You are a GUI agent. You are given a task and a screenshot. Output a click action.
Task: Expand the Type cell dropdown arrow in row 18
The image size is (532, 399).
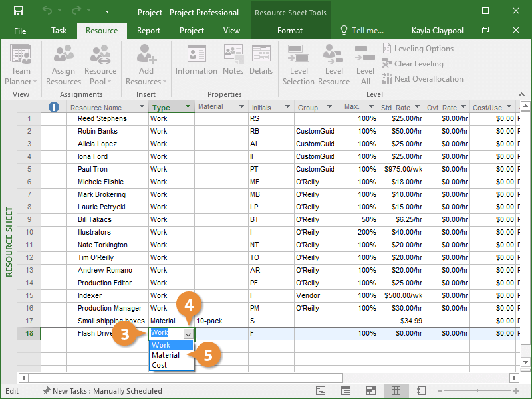188,334
